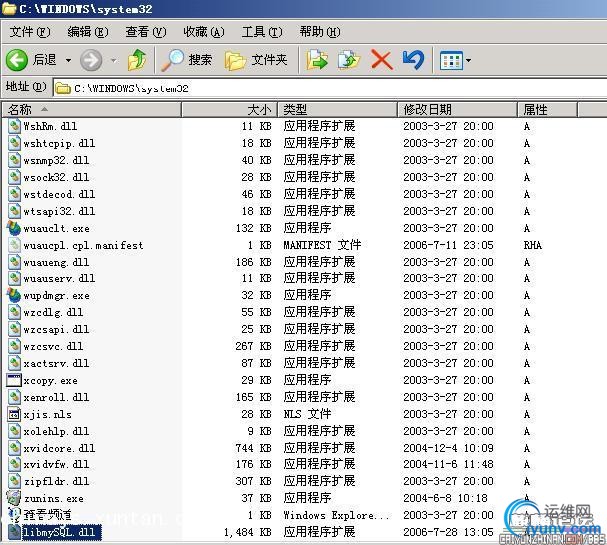Click the Windows Explore... type cell
The image size is (607, 545).
336,515
